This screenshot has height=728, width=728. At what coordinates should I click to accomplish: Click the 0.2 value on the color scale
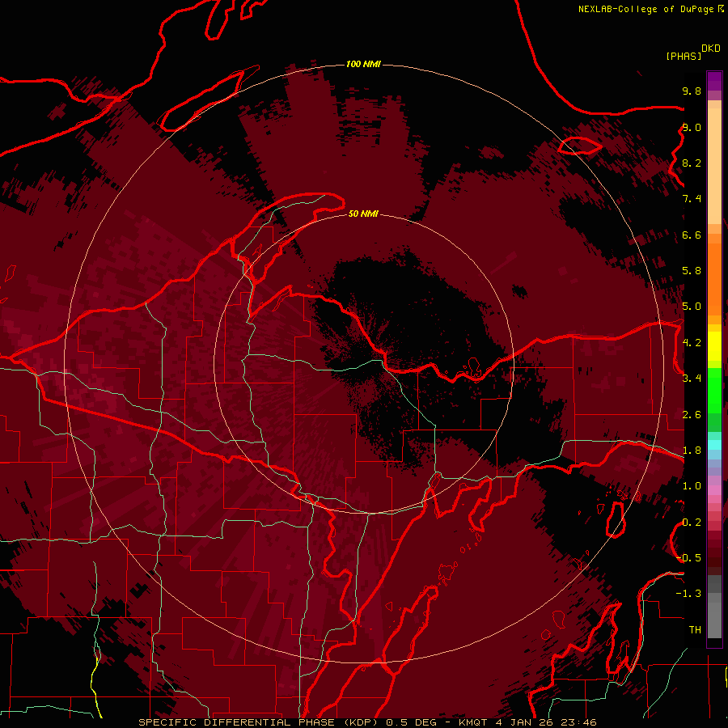click(692, 523)
